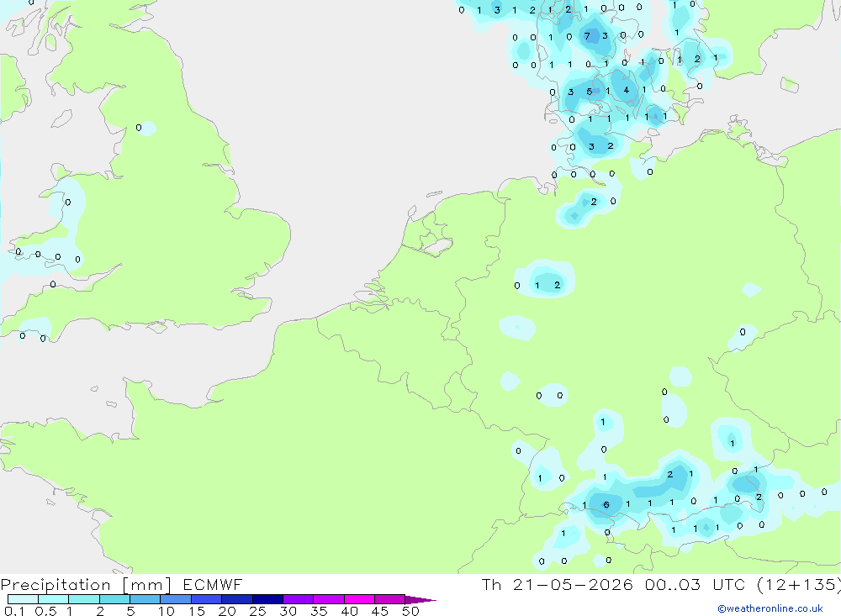Click the '10' legend scale label
This screenshot has height=616, width=841.
166,611
